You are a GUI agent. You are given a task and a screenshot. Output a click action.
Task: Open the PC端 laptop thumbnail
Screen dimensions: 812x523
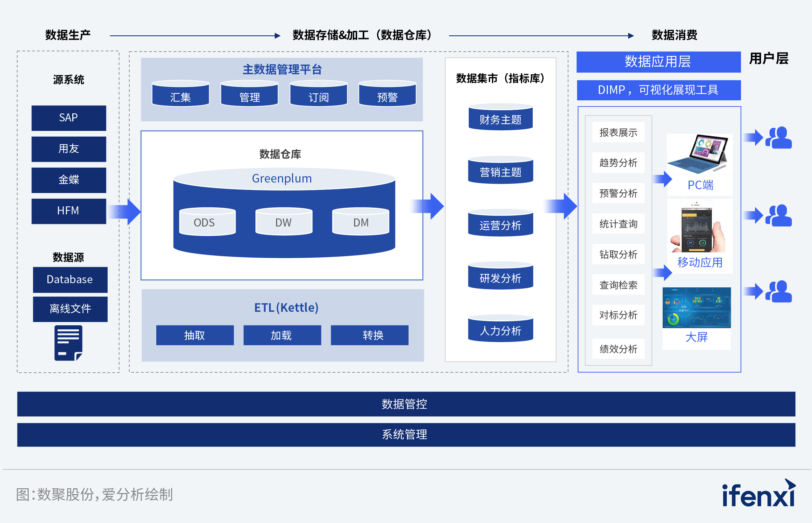tap(699, 154)
